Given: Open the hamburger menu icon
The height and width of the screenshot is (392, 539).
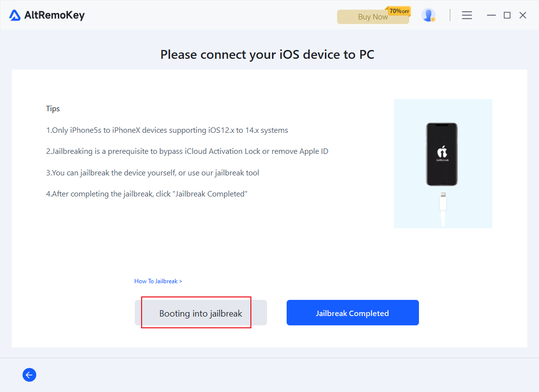Looking at the screenshot, I should click(467, 15).
